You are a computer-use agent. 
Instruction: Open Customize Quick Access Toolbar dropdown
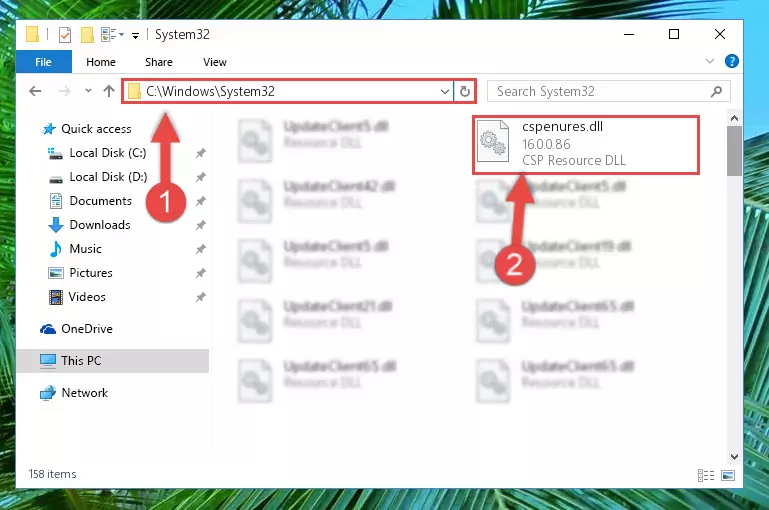[x=135, y=35]
